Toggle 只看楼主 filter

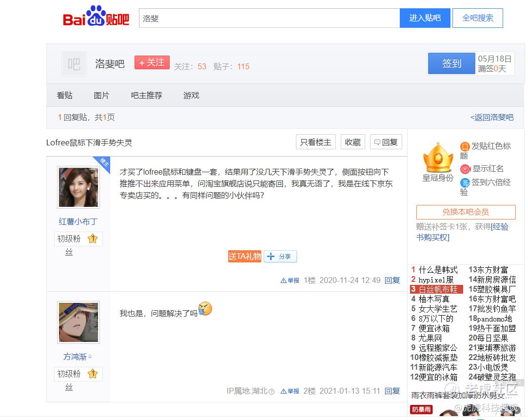(x=316, y=142)
